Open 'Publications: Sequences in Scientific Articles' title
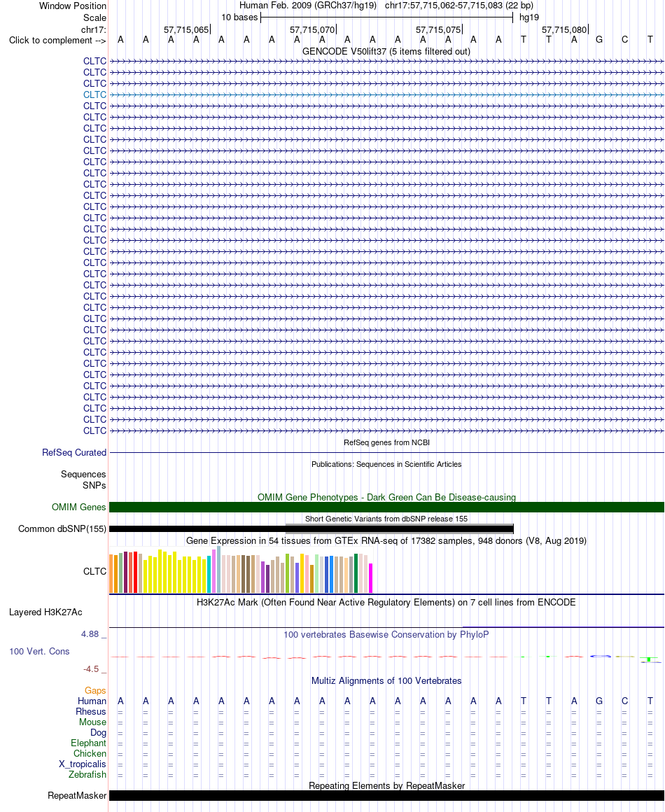This screenshot has height=812, width=665. [x=386, y=465]
